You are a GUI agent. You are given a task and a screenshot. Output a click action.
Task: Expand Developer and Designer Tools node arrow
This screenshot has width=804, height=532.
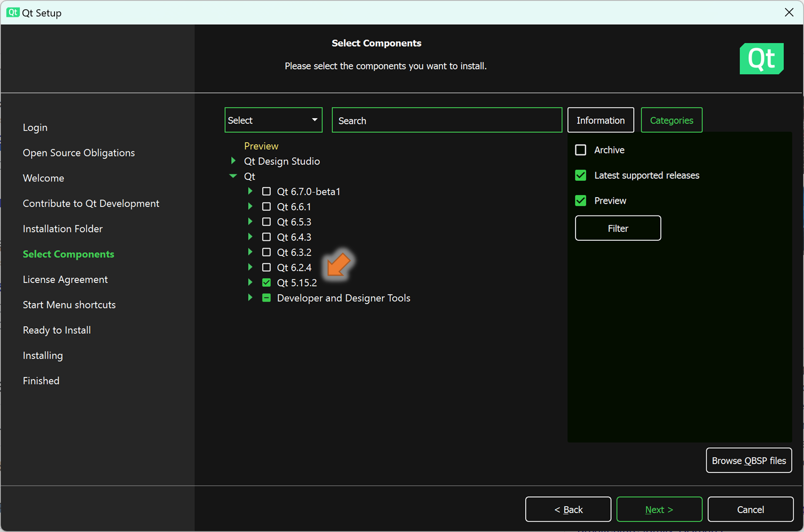pos(250,297)
